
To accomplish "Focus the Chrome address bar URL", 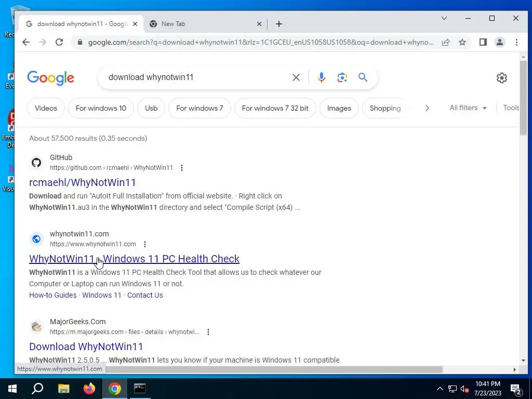I will [261, 43].
